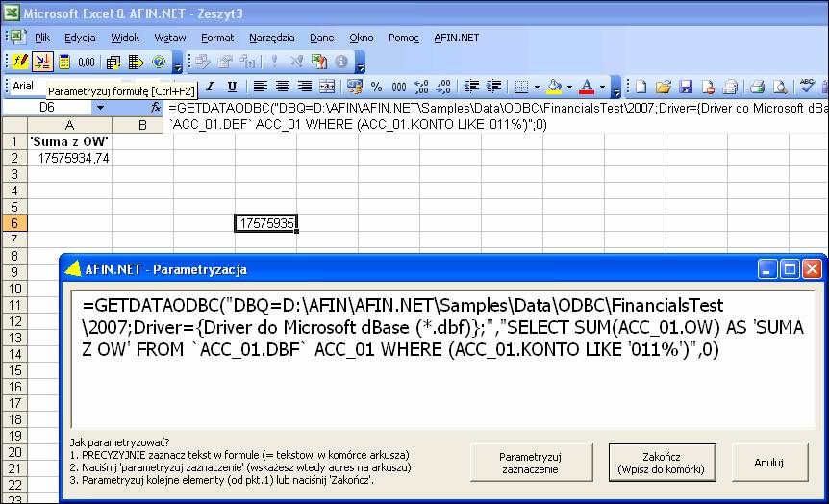Toggle italic formatting
Image resolution: width=829 pixels, height=504 pixels.
click(x=210, y=87)
